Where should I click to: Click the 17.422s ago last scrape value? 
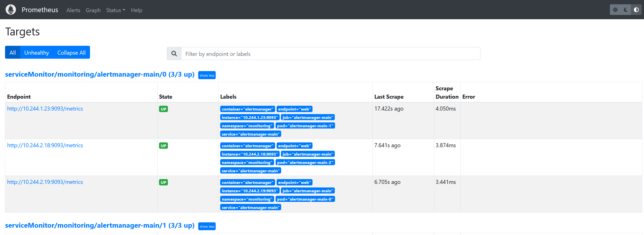pyautogui.click(x=389, y=109)
